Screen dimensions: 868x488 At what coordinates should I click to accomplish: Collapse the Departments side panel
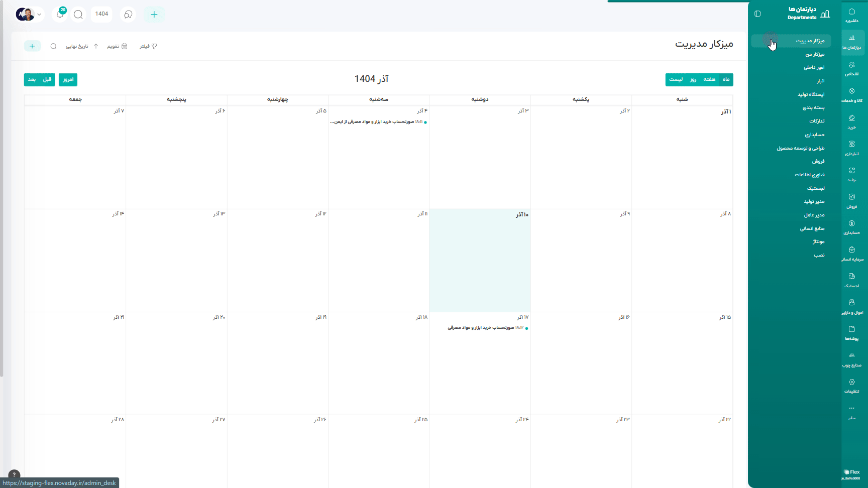click(x=757, y=14)
